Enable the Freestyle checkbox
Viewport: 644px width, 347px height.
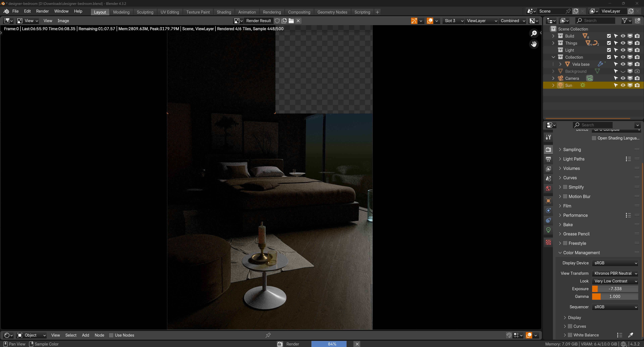[565, 243]
